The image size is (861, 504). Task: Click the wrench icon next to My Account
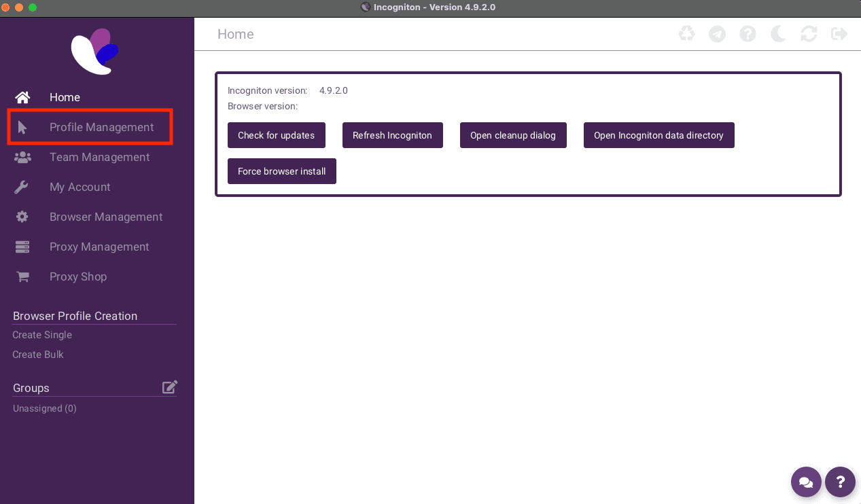tap(22, 187)
